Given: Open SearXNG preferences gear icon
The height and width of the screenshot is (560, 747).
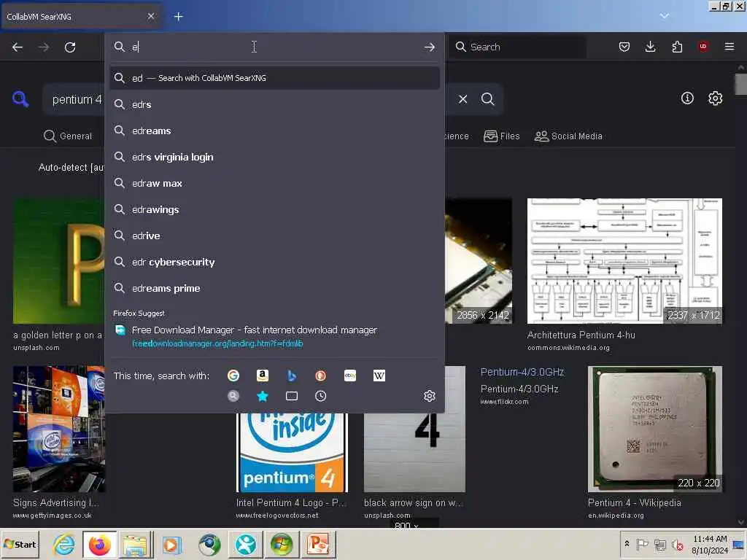Looking at the screenshot, I should tap(715, 98).
